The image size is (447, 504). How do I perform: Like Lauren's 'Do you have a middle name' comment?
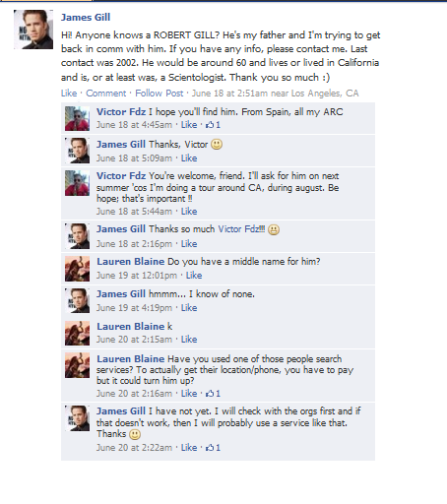tap(194, 276)
